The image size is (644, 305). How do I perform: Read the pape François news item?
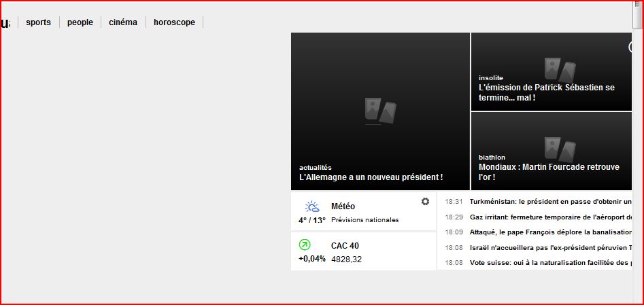point(551,232)
